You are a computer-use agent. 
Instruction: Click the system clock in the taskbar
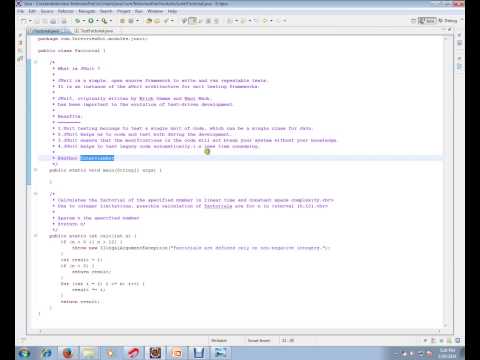coord(447,353)
